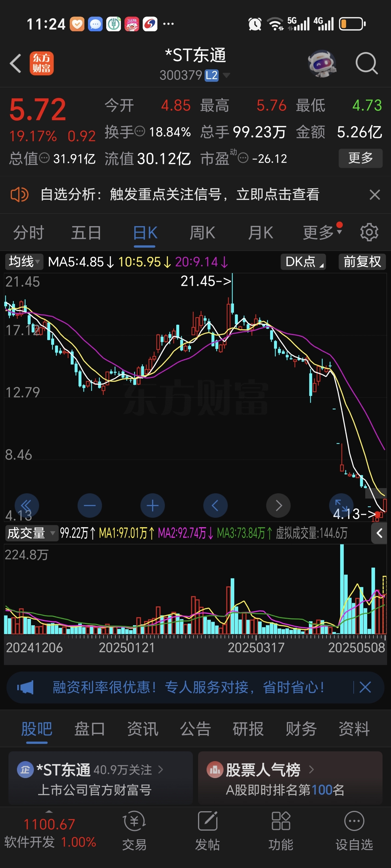This screenshot has height=868, width=391.
Task: Open 股票人气榜 ranking arrow
Action: (311, 770)
